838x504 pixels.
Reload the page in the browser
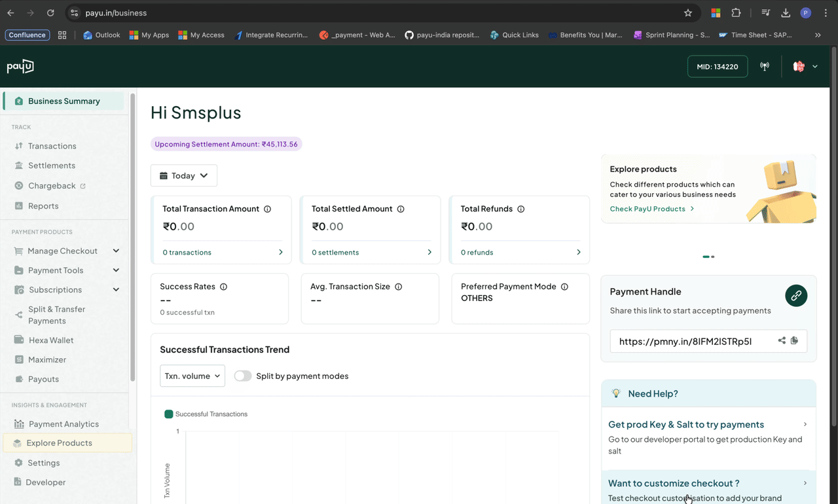(x=50, y=12)
